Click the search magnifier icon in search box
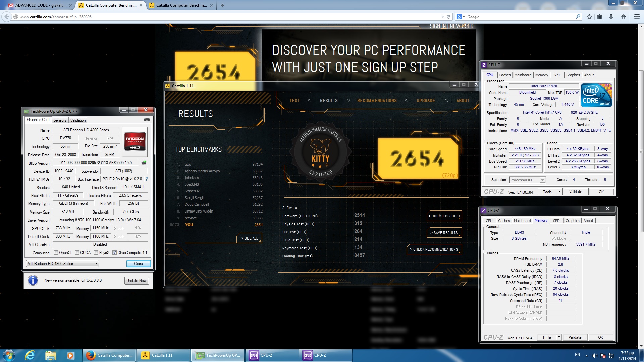 [x=578, y=17]
